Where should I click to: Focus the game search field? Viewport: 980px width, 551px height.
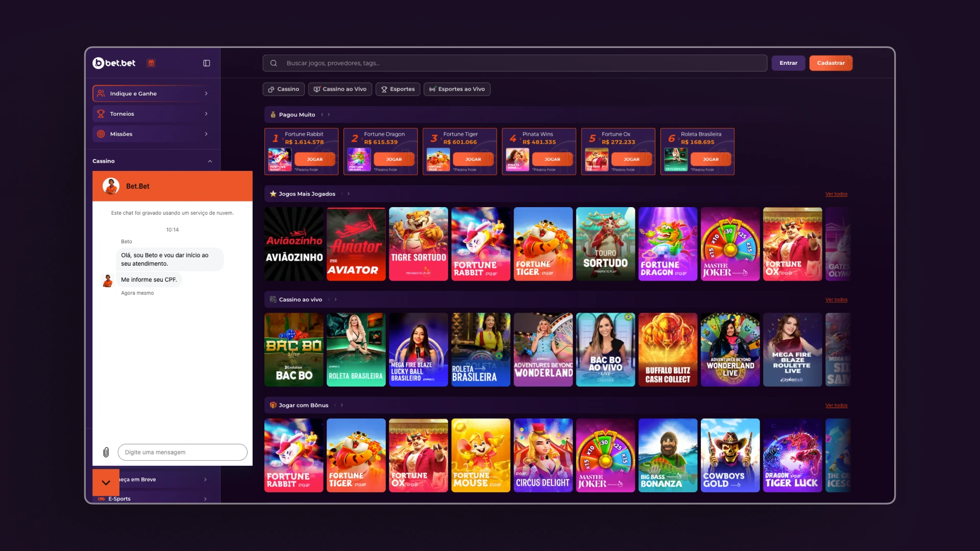515,63
